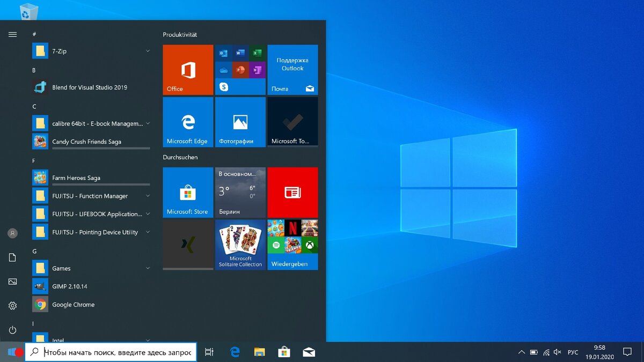Open Microsoft Store from the taskbar
Viewport: 644px width, 362px height.
point(284,352)
